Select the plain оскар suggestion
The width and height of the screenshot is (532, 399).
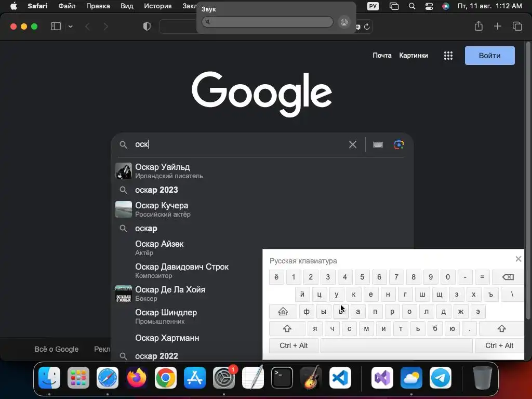click(x=262, y=229)
